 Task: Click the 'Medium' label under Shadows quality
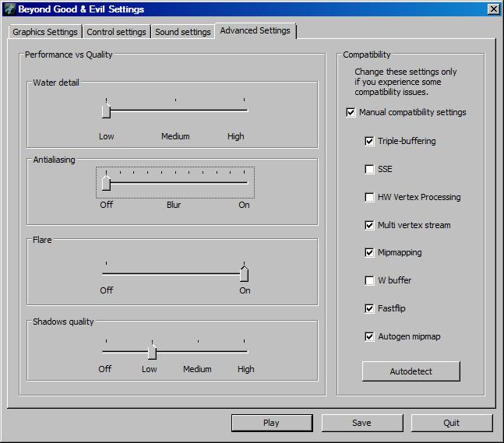coord(197,369)
